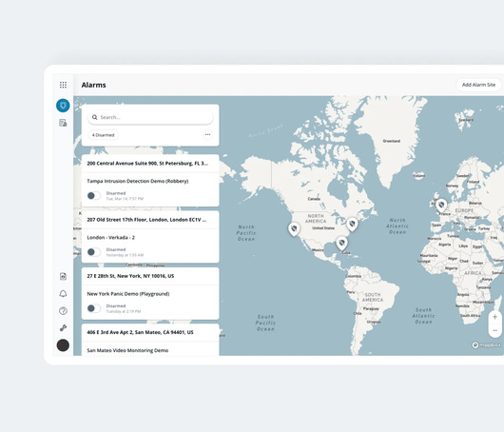
Task: Open the reports icon below shield in sidebar
Action: pyautogui.click(x=63, y=123)
